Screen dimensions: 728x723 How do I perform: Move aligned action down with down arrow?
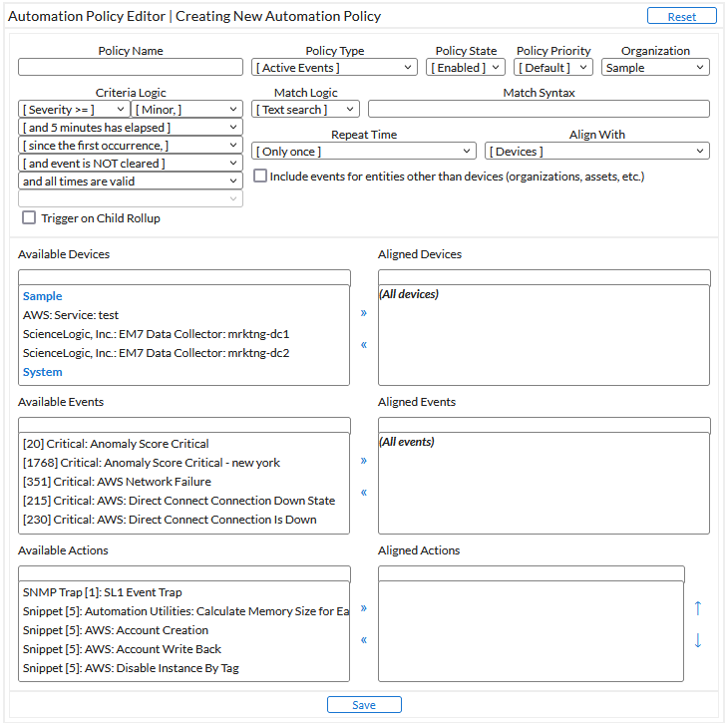tap(697, 640)
